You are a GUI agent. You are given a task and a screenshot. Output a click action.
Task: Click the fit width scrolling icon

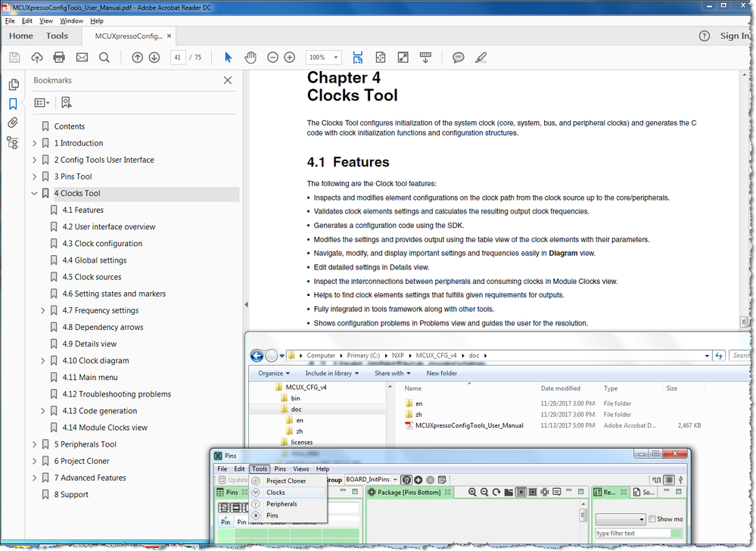click(358, 58)
